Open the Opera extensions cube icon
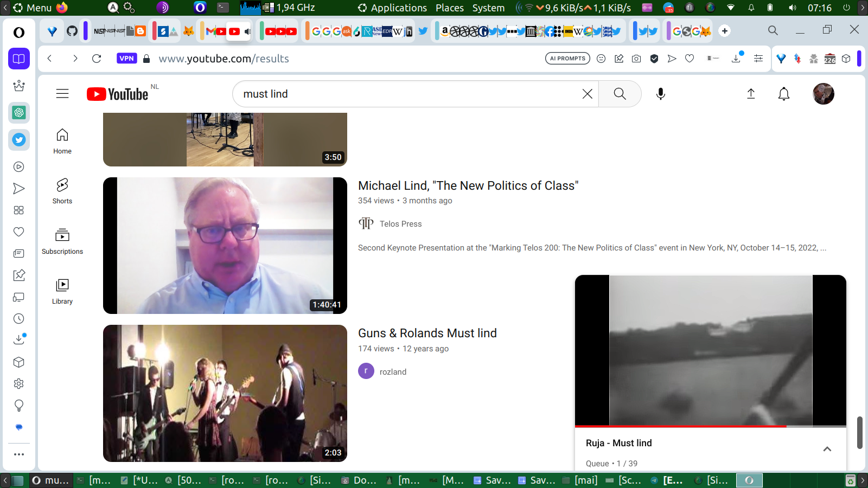This screenshot has width=868, height=488. [846, 59]
